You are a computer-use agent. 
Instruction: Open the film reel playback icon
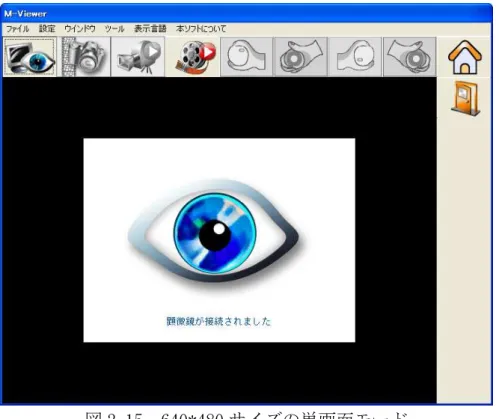coord(193,57)
